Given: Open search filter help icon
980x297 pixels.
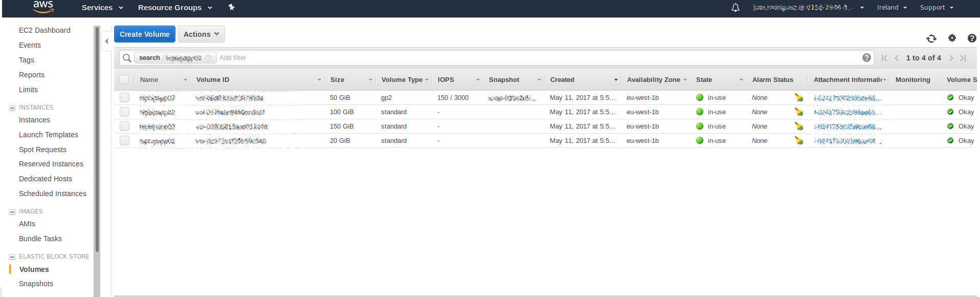Looking at the screenshot, I should pos(866,58).
